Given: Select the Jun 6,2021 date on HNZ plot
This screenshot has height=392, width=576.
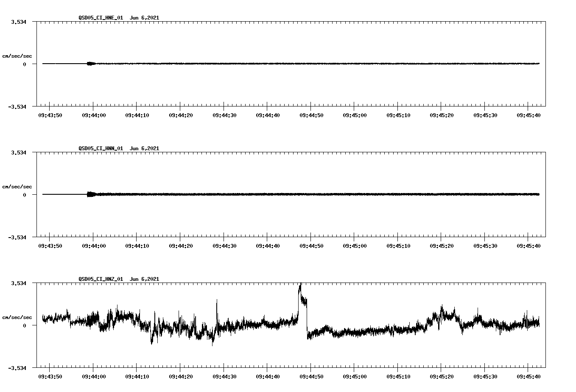Looking at the screenshot, I should click(x=145, y=279).
